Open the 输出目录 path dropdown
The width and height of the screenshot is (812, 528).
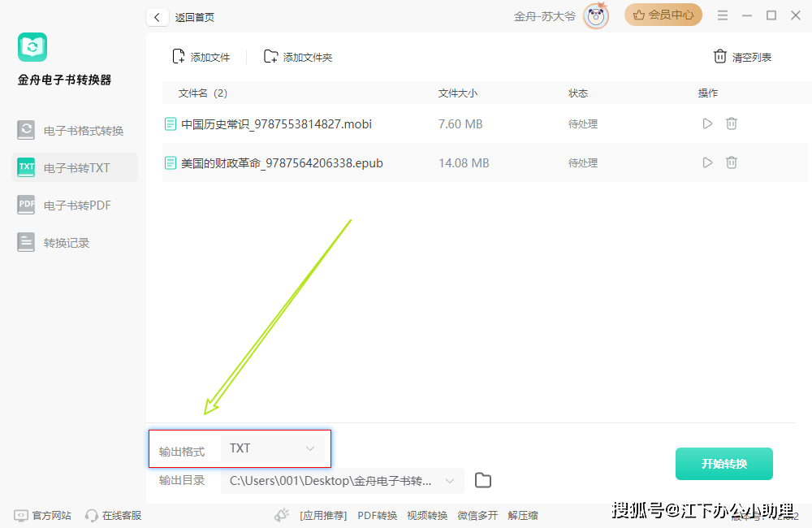coord(343,481)
